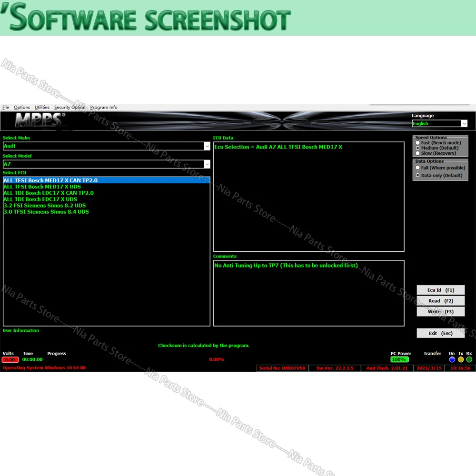This screenshot has width=476, height=476.
Task: Click the Ecu Id (F1) button
Action: 440,290
